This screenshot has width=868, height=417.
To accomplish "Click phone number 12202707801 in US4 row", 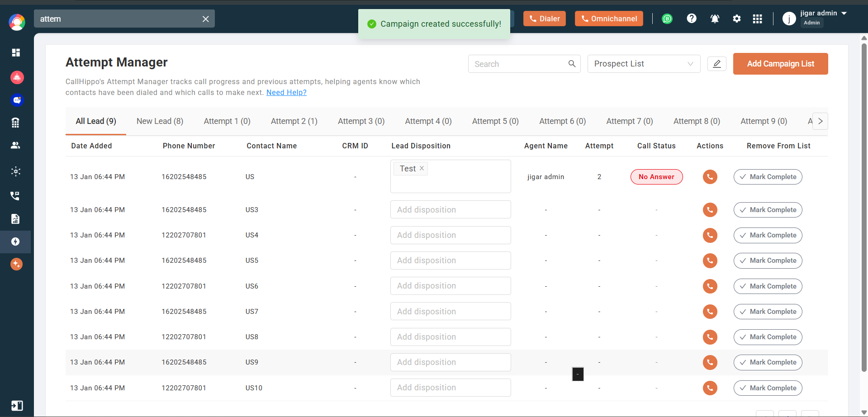I will click(184, 235).
